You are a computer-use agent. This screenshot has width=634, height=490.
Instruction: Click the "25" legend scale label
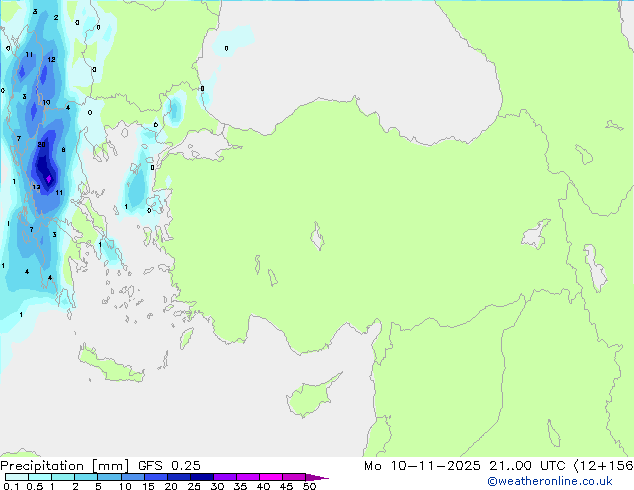[194, 486]
